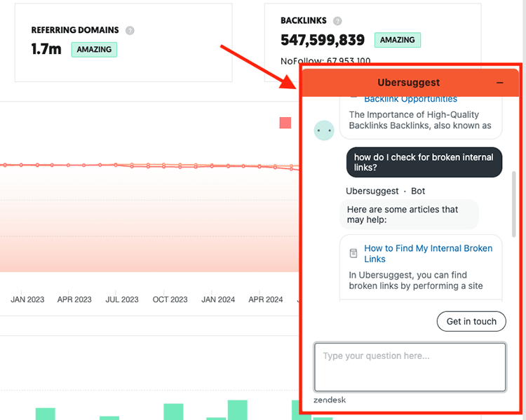
Task: Click the APR 2023 axis label
Action: point(74,299)
